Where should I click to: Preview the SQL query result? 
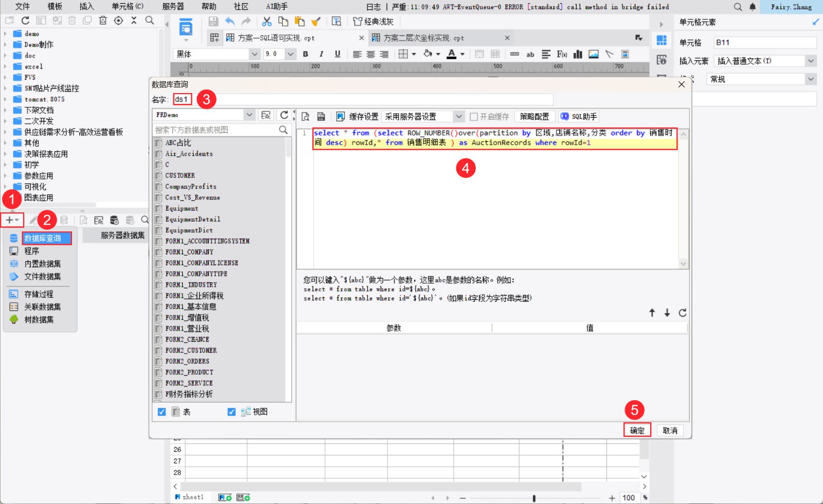tap(305, 117)
